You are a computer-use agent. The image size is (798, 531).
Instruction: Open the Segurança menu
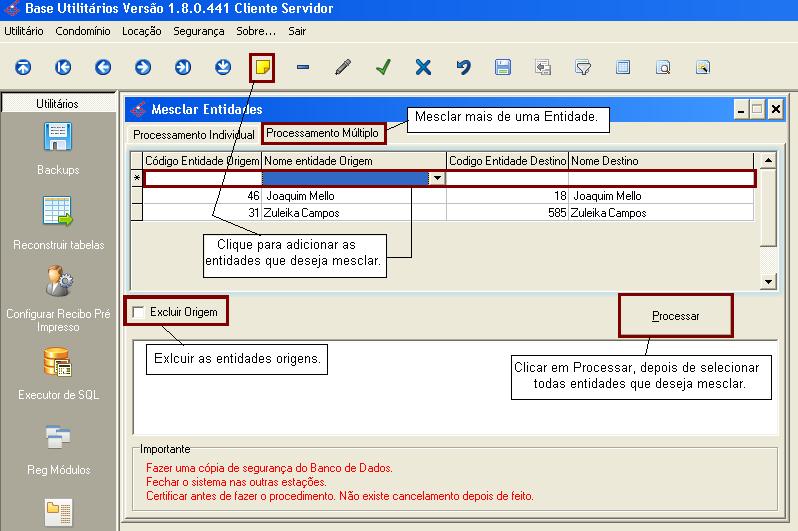click(x=198, y=31)
